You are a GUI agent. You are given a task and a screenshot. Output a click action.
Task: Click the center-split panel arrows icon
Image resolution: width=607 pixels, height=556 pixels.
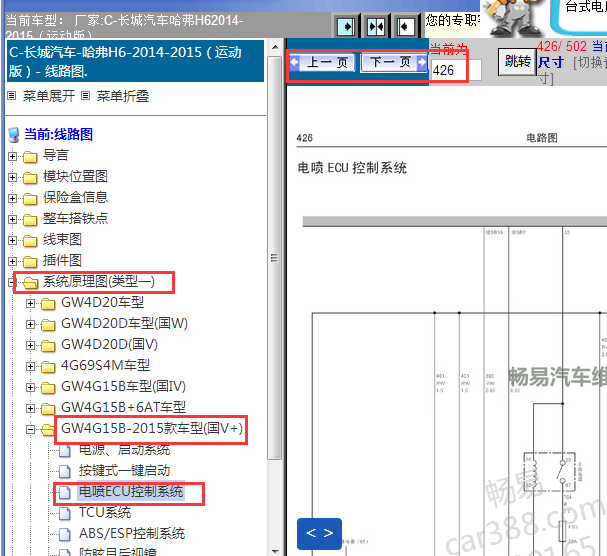click(x=376, y=27)
